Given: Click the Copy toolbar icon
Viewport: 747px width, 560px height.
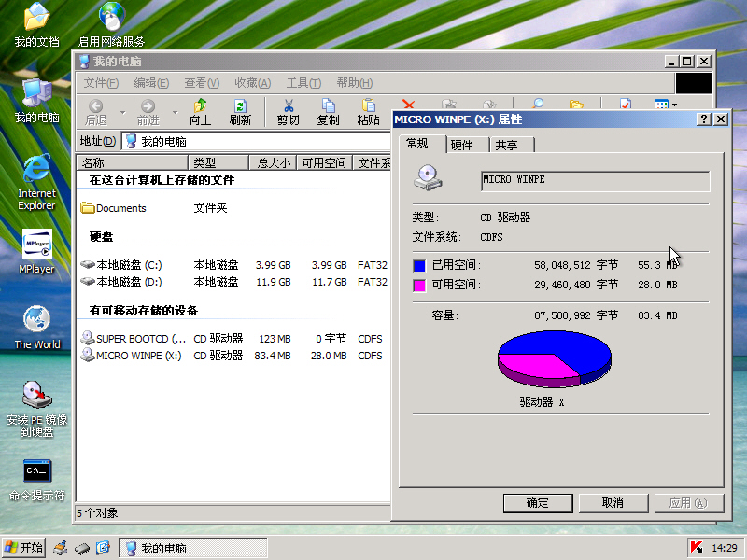Looking at the screenshot, I should pyautogui.click(x=329, y=112).
